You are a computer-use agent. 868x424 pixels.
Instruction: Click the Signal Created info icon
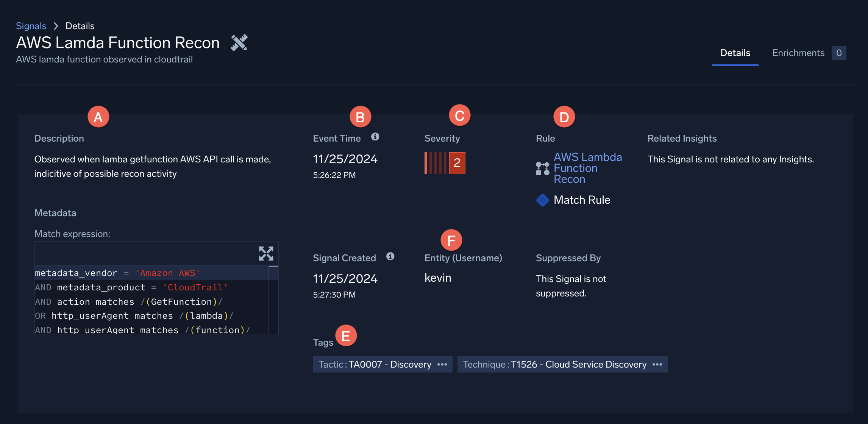pos(390,256)
